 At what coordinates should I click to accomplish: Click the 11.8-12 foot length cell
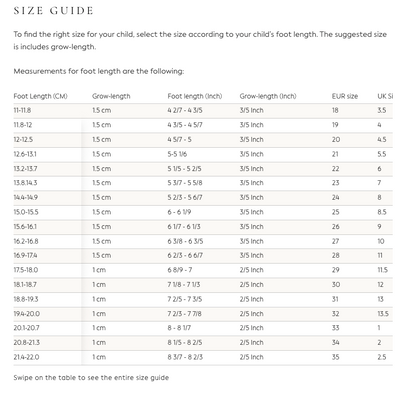tap(23, 125)
